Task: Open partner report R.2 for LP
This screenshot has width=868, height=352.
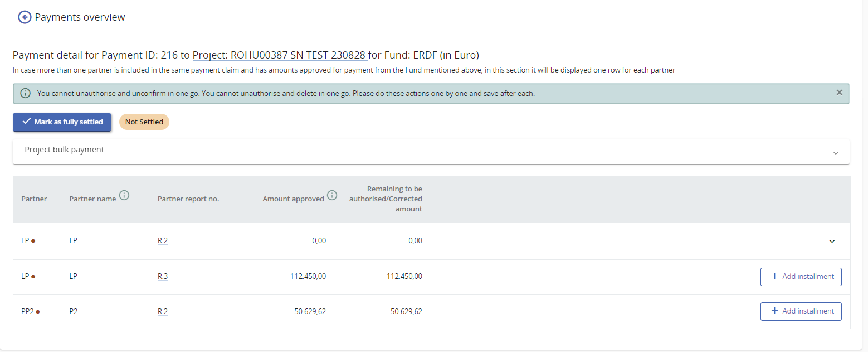Action: (x=163, y=241)
